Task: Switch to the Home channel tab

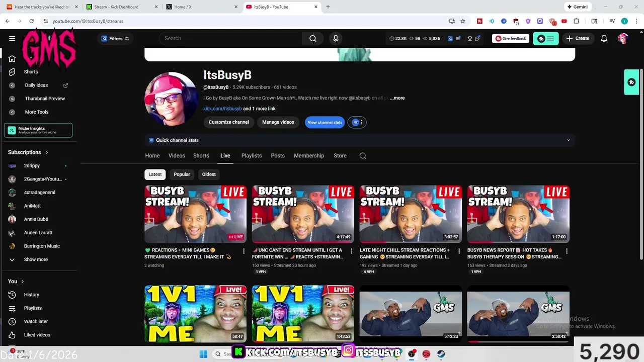Action: [152, 156]
